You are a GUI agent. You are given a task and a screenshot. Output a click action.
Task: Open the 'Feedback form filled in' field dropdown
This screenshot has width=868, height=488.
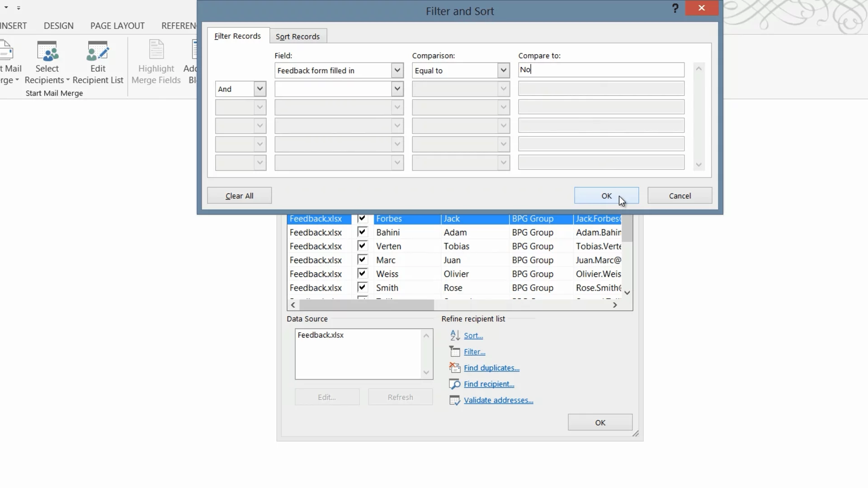tap(397, 70)
